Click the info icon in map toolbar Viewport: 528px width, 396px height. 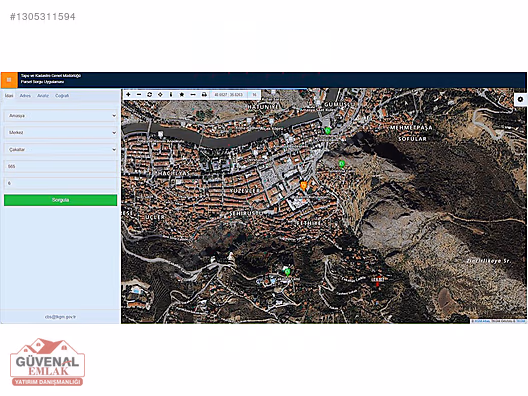[x=171, y=95]
